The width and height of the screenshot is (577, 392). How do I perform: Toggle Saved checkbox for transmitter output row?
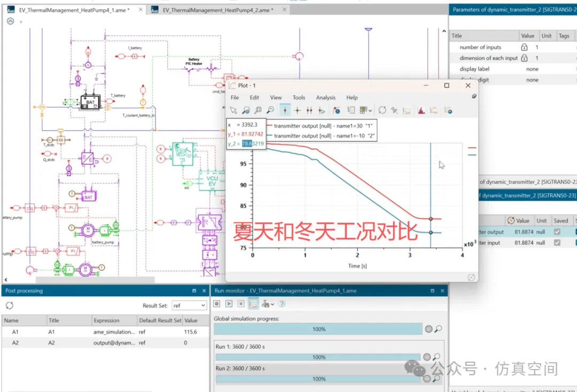point(557,232)
